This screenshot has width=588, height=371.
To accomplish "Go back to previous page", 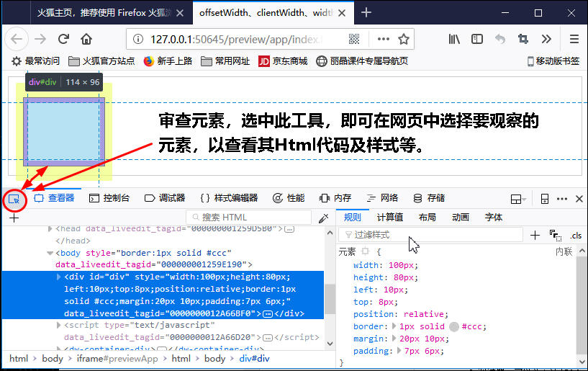I will tap(17, 39).
